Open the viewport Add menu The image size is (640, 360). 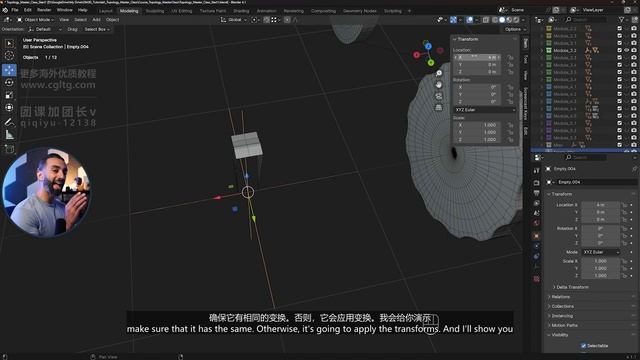tap(96, 20)
